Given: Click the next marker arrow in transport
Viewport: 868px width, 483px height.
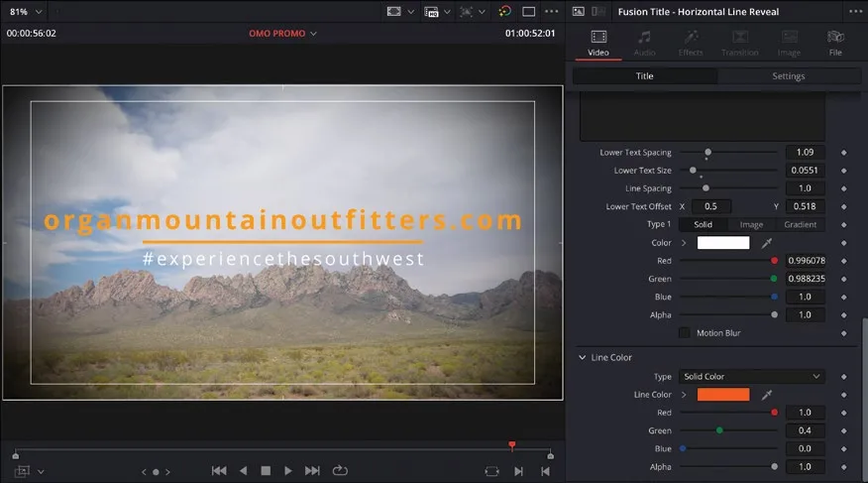Looking at the screenshot, I should pos(167,472).
